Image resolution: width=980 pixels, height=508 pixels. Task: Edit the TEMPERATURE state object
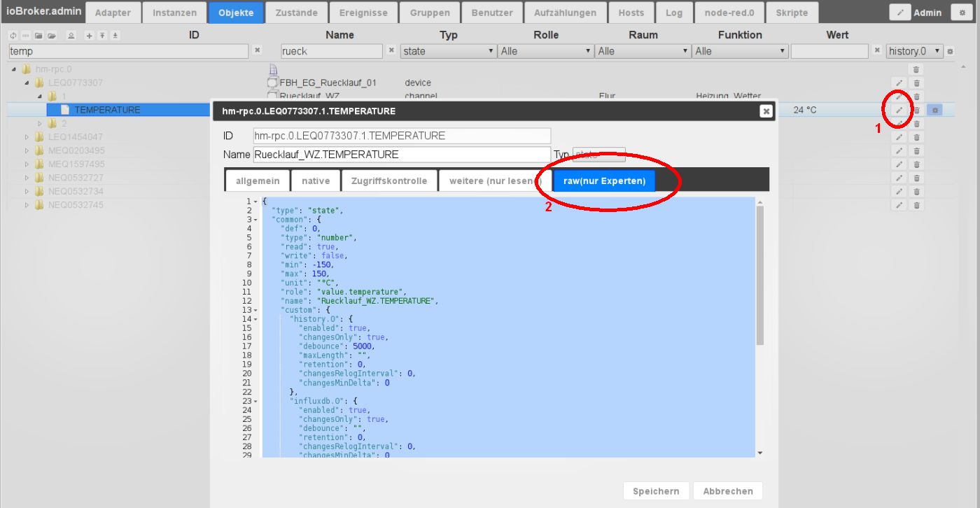pos(899,110)
